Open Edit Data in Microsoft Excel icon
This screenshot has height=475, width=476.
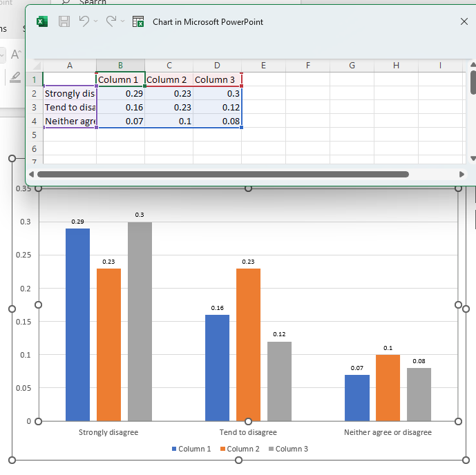tap(138, 21)
